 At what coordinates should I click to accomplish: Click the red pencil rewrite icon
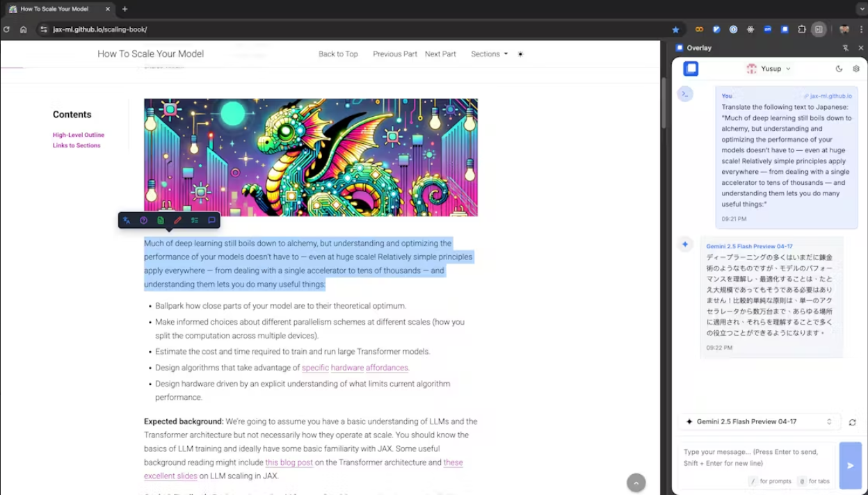(x=177, y=220)
